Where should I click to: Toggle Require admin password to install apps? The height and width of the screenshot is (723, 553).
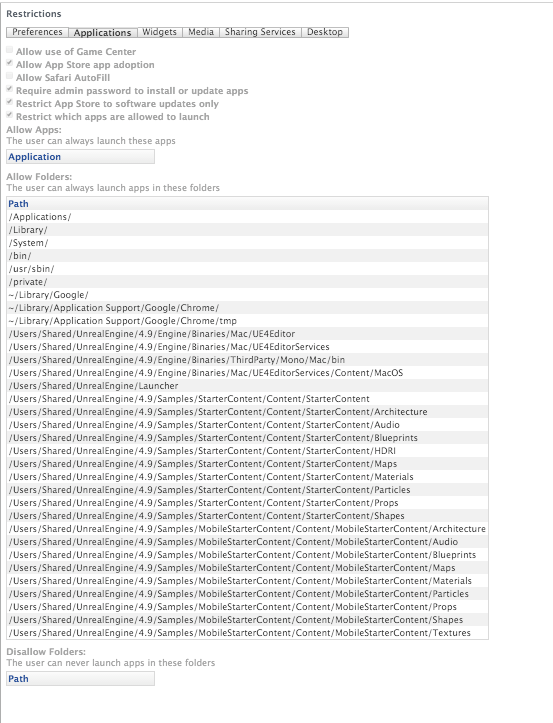10,89
